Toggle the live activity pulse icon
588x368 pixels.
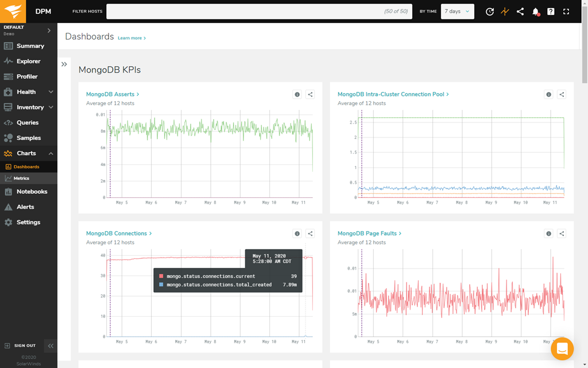tap(505, 11)
